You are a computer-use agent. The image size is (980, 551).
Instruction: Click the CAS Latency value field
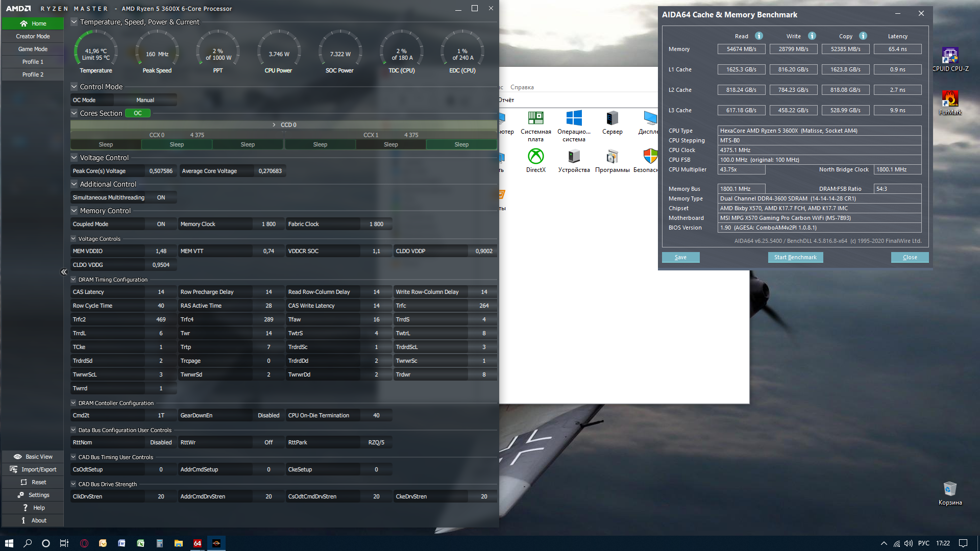click(x=161, y=292)
